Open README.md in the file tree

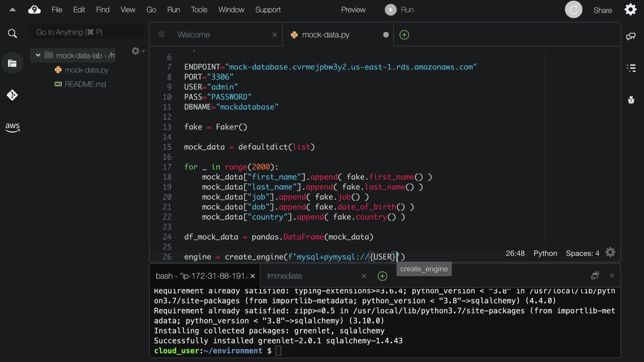click(x=85, y=84)
